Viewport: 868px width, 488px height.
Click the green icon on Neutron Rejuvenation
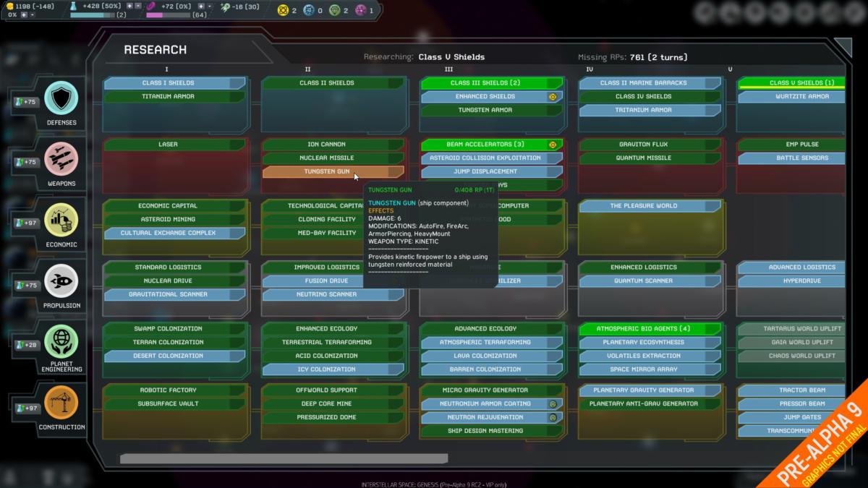pyautogui.click(x=553, y=418)
